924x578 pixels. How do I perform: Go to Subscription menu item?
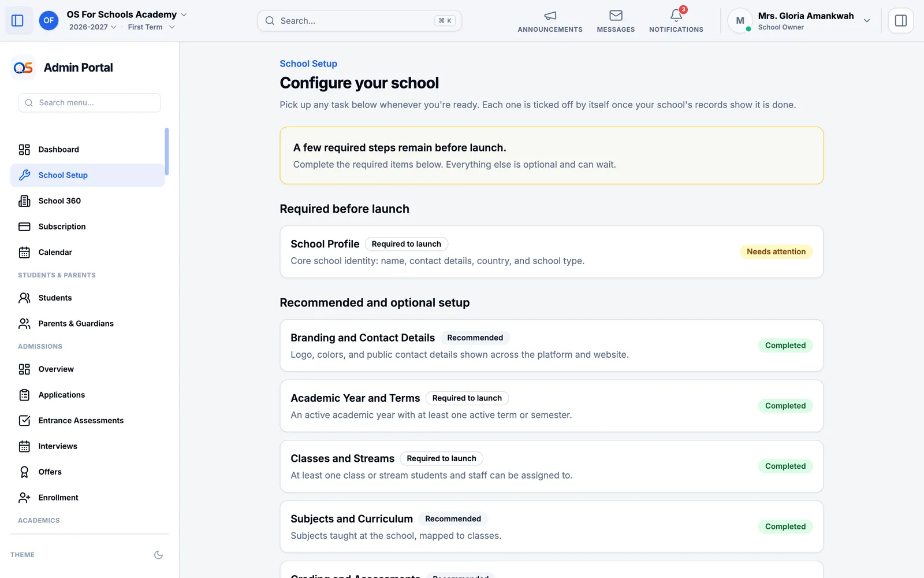click(88, 227)
